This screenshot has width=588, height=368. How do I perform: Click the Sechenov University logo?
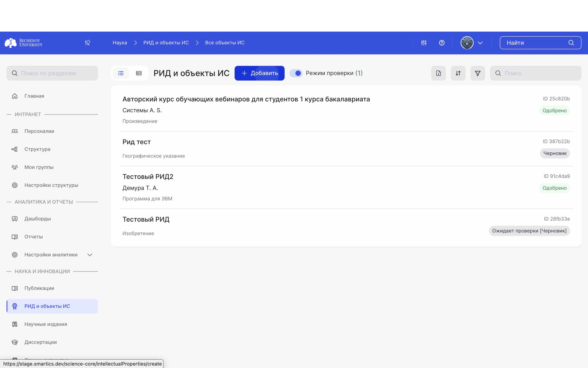pos(23,43)
